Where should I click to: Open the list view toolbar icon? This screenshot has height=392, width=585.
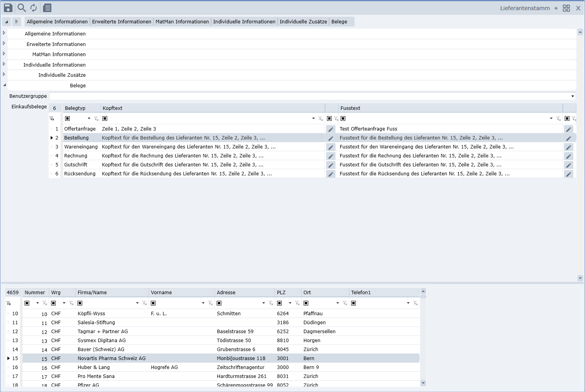[x=47, y=8]
